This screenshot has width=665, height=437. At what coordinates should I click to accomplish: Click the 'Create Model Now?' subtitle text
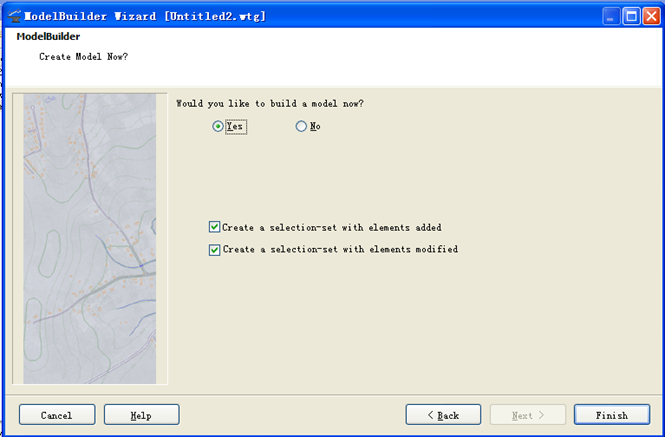coord(83,56)
